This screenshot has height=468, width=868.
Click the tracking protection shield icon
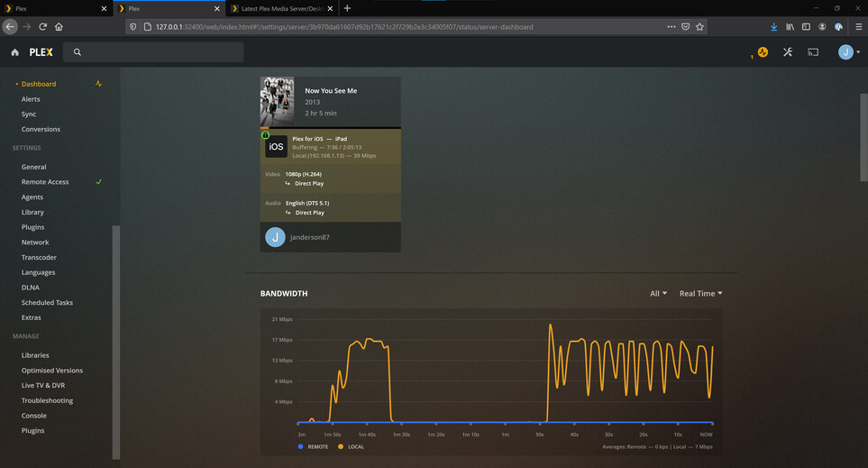coord(132,26)
